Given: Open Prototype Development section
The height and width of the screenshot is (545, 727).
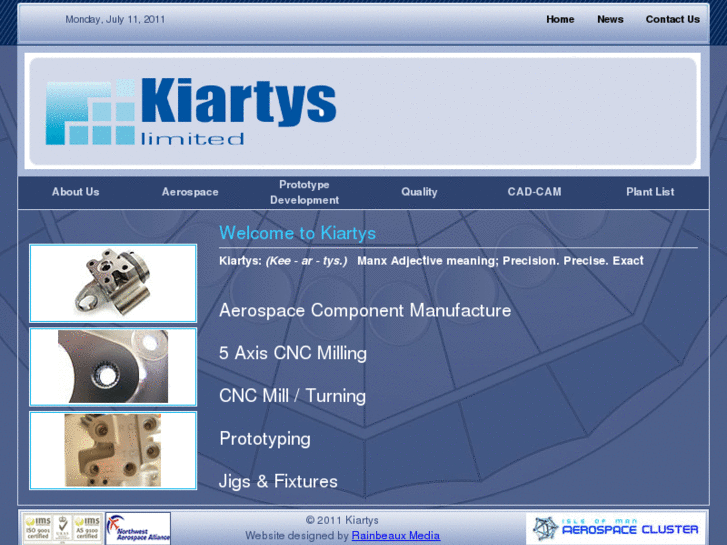Looking at the screenshot, I should (x=305, y=192).
